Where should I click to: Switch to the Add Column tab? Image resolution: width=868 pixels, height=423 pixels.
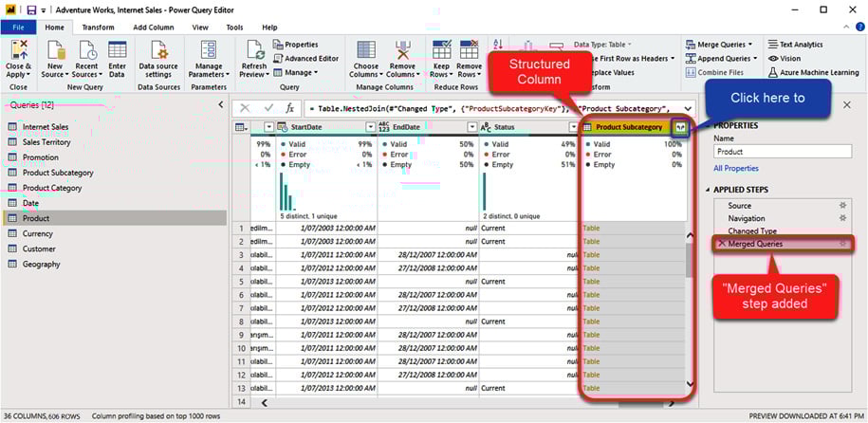154,28
